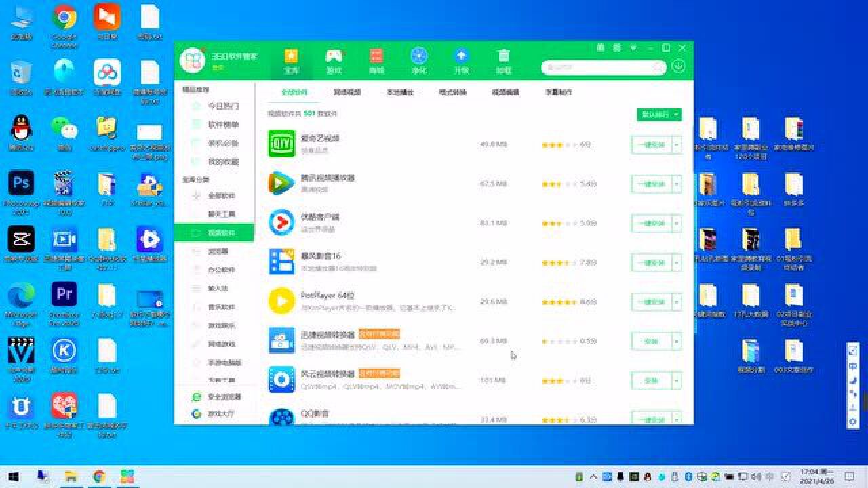Select 输入法 category in sidebar
868x488 pixels.
214,289
